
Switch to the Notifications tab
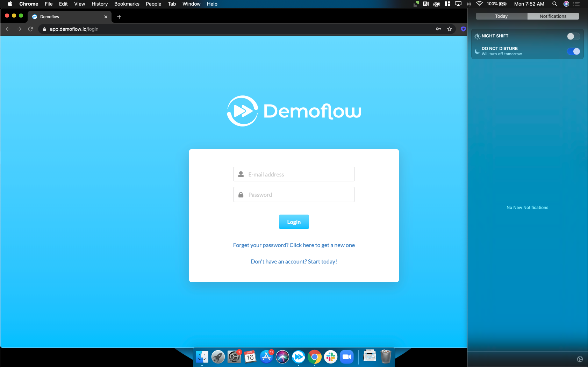553,16
